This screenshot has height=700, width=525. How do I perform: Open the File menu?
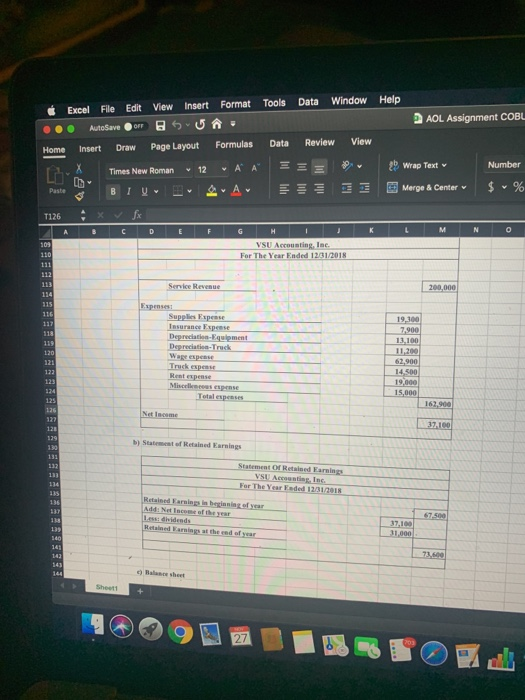pyautogui.click(x=108, y=109)
